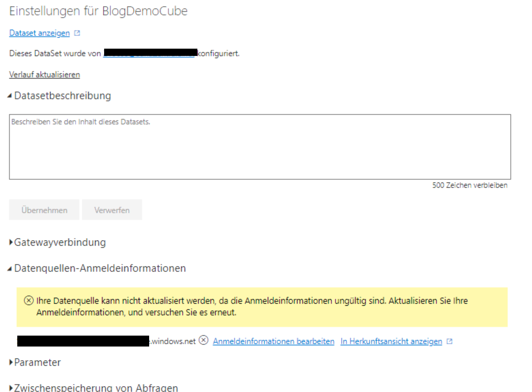Screen dimensions: 532x392
Task: Click external icon after Herkunftsansicht anzeigen link
Action: (x=450, y=342)
